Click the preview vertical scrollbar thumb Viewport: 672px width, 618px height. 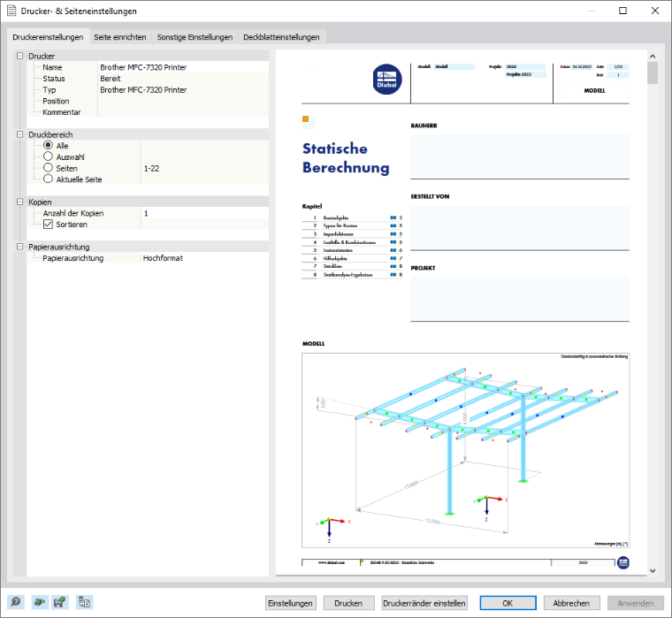pyautogui.click(x=653, y=72)
